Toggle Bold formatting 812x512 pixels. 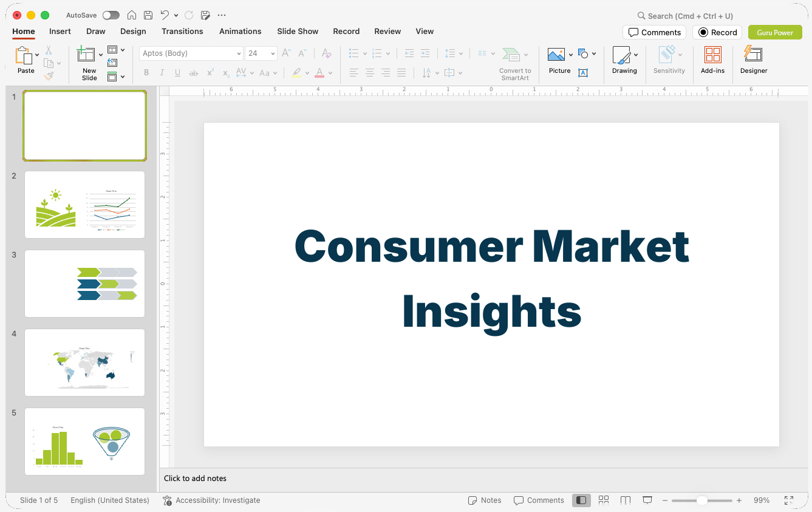146,73
